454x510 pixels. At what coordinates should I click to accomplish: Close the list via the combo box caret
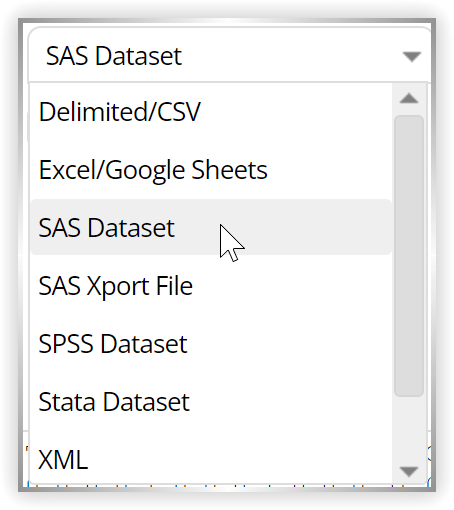click(412, 56)
